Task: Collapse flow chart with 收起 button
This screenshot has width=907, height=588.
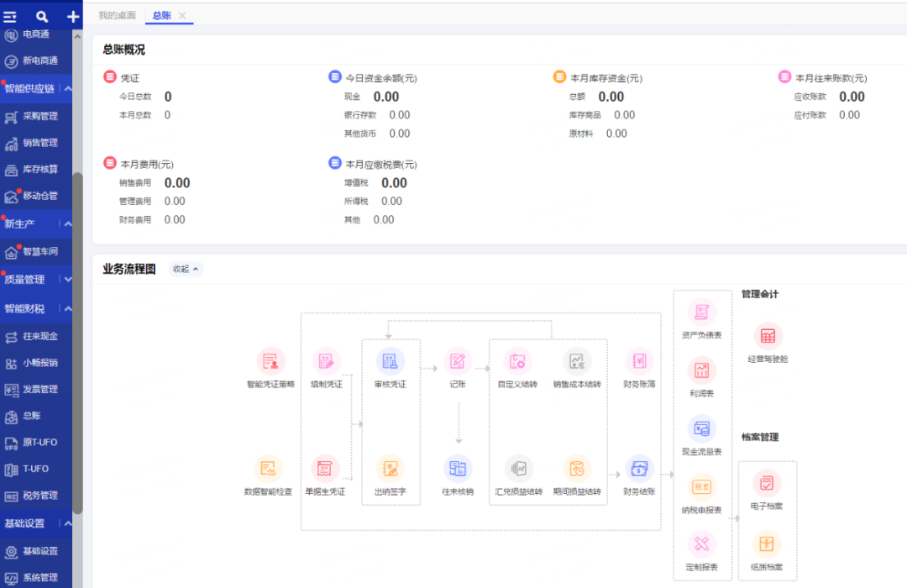Action: tap(186, 269)
